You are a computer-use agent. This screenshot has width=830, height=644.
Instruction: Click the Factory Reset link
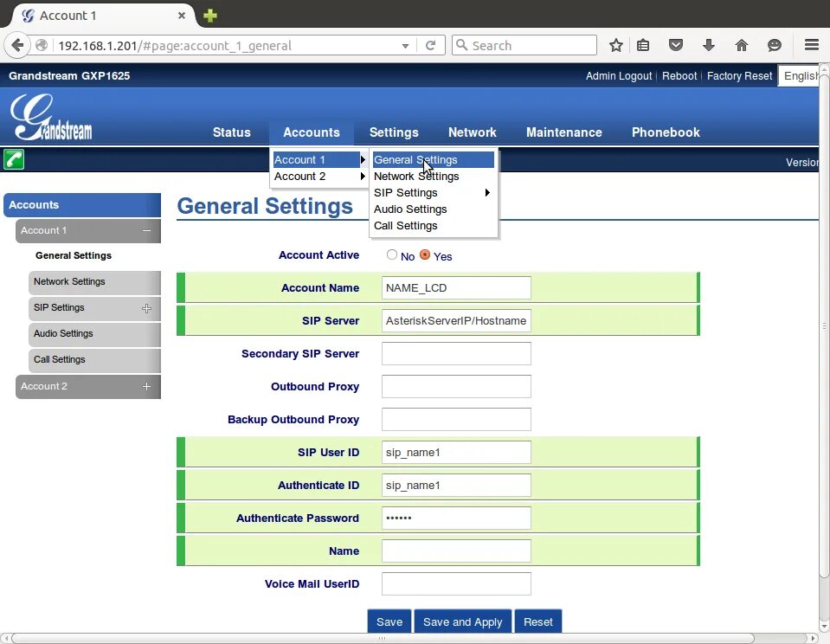tap(739, 75)
